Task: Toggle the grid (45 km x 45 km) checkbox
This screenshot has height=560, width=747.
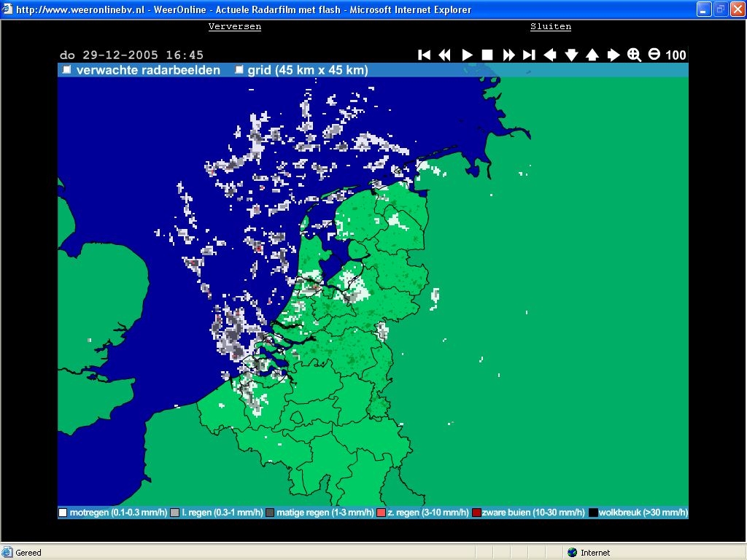Action: click(239, 70)
